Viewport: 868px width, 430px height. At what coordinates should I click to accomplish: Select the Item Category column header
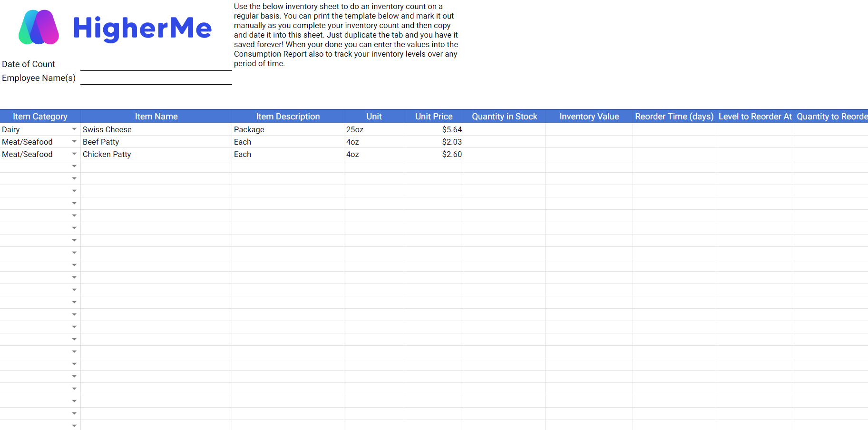point(40,116)
